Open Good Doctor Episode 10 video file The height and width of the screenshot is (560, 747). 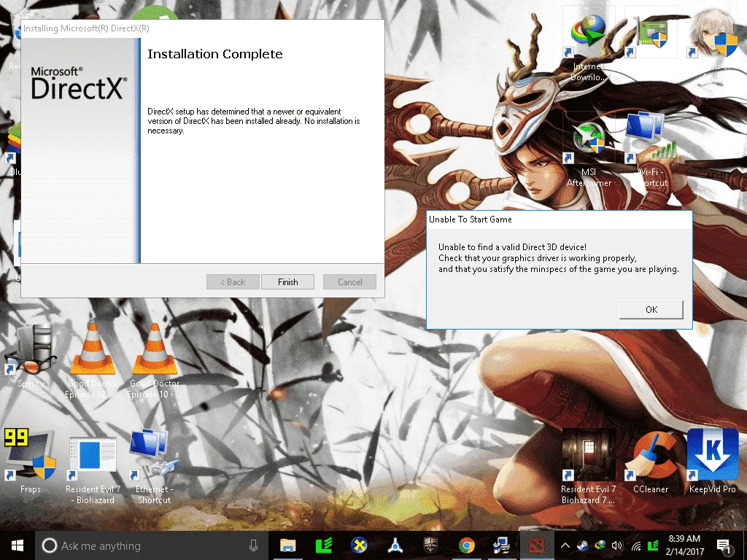(155, 360)
